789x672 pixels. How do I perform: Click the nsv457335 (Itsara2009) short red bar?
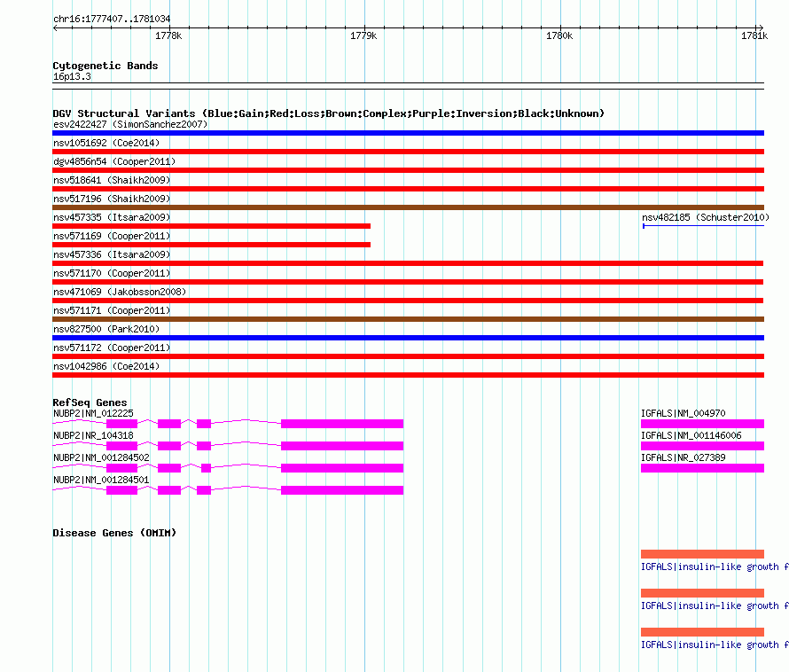tap(211, 226)
